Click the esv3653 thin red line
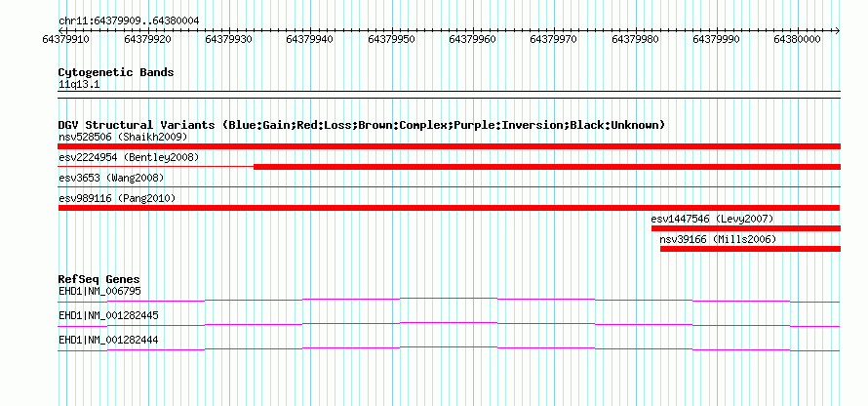The width and height of the screenshot is (868, 406). click(x=449, y=187)
